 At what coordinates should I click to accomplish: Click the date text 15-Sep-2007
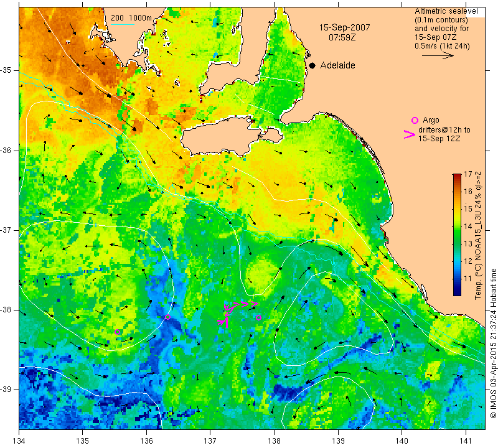click(x=345, y=27)
